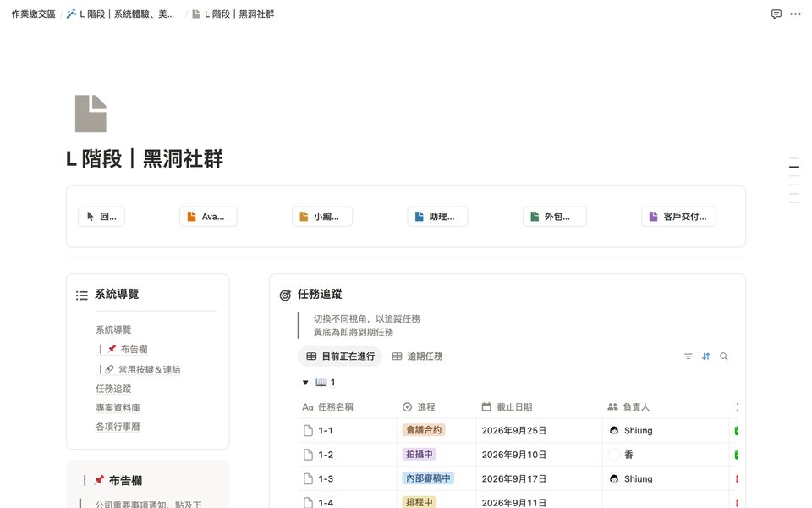Click the L 階段｜黑洞社群 breadcrumb
The image size is (812, 508).
coord(233,14)
